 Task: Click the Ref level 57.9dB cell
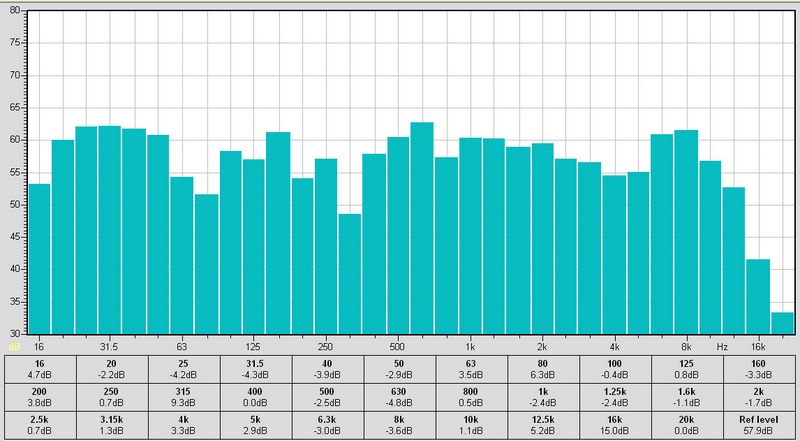pos(759,425)
